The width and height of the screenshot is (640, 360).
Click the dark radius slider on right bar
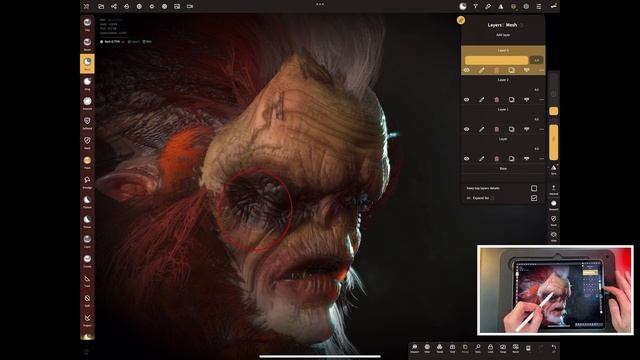(x=553, y=94)
